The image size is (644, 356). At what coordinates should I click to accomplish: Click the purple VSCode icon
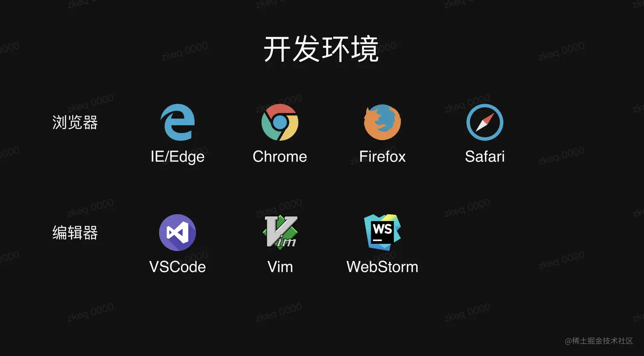pos(178,233)
